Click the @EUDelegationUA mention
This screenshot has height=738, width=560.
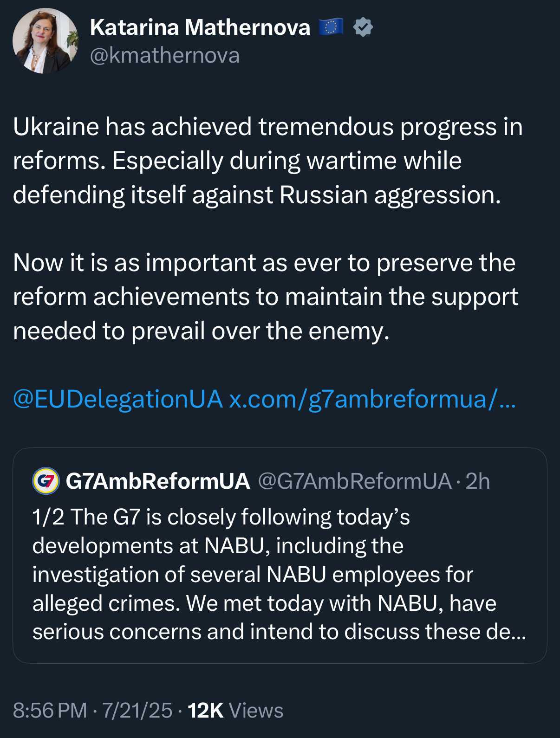click(118, 399)
